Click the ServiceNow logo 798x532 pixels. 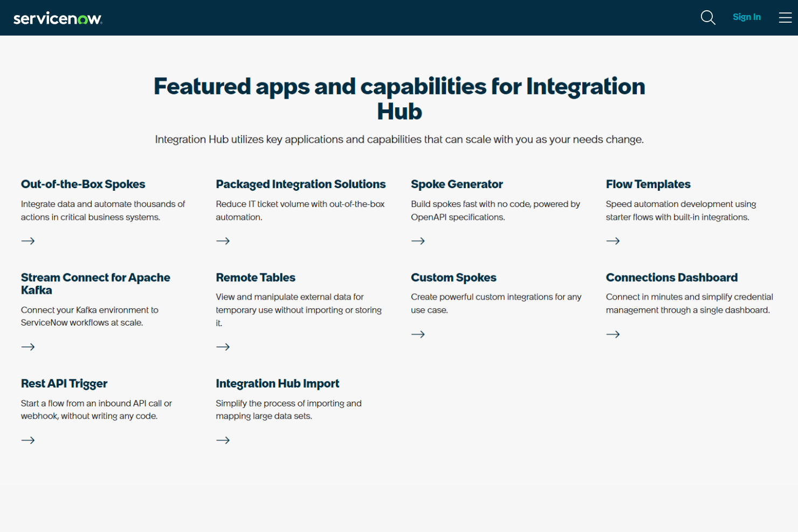58,17
